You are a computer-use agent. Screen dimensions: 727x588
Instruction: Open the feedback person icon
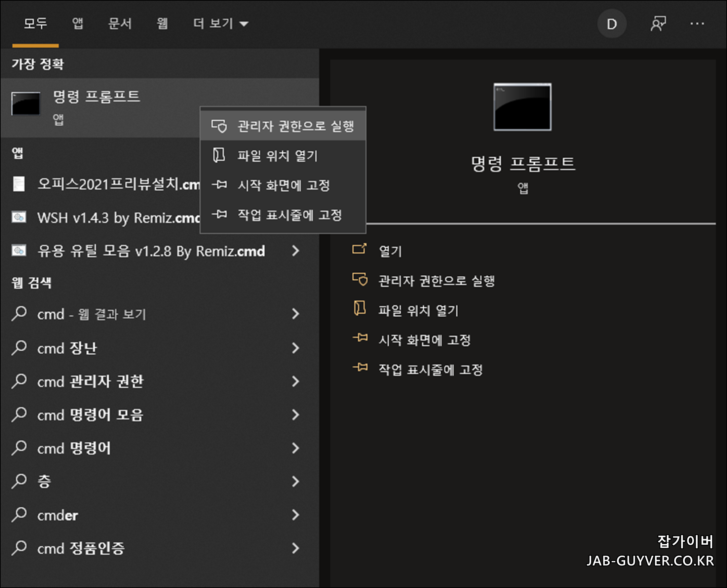pos(658,24)
